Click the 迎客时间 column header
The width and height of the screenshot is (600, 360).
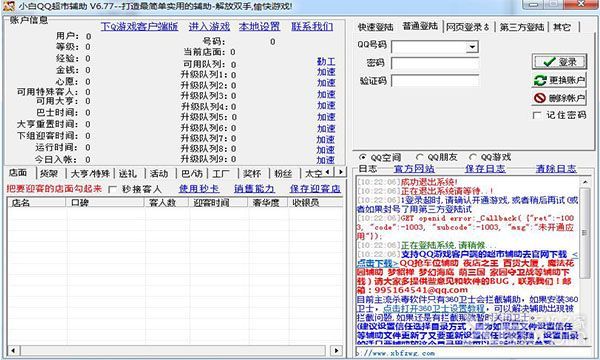(x=219, y=203)
